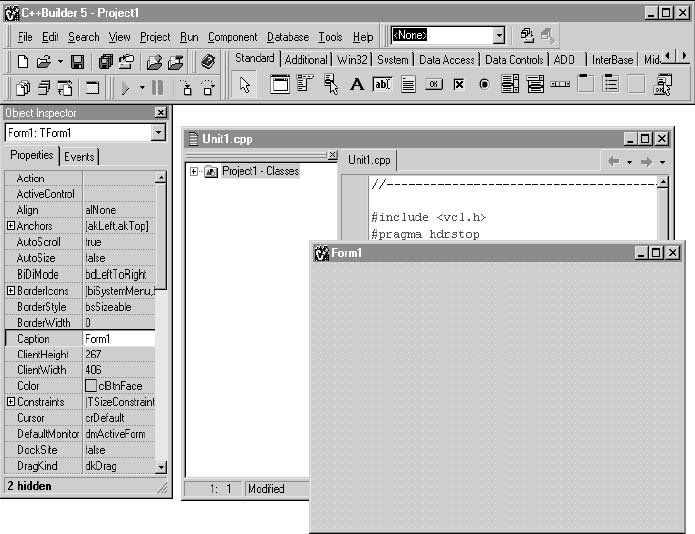Select the GroupBox component icon
The height and width of the screenshot is (534, 695).
[x=586, y=84]
